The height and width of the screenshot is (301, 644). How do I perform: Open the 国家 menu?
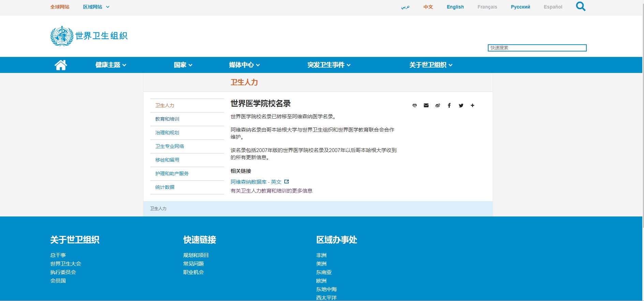click(x=183, y=65)
